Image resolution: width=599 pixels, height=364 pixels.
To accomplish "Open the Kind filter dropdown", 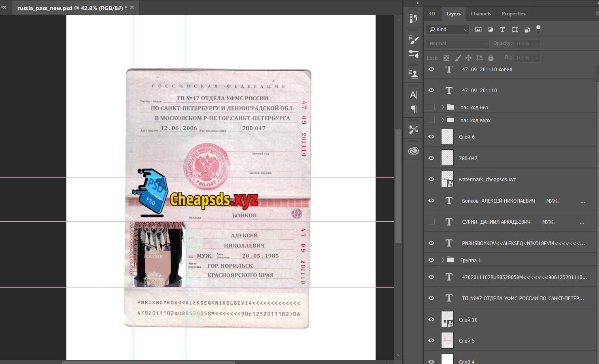I will pyautogui.click(x=448, y=30).
